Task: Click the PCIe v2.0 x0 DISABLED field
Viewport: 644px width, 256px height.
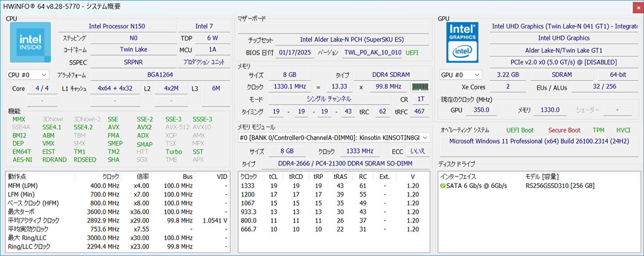Action: [564, 62]
